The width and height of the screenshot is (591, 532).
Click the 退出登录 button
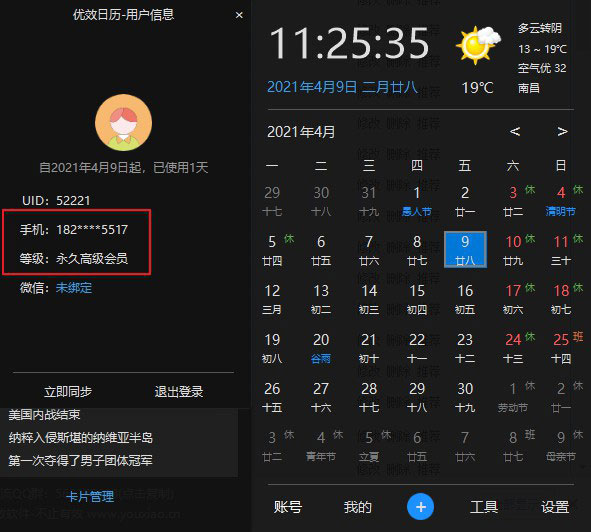tap(179, 391)
